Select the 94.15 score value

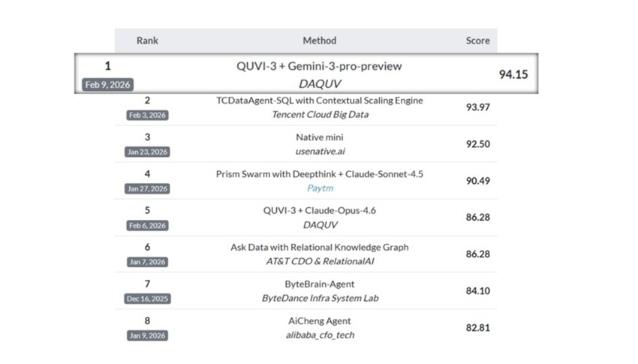click(514, 75)
